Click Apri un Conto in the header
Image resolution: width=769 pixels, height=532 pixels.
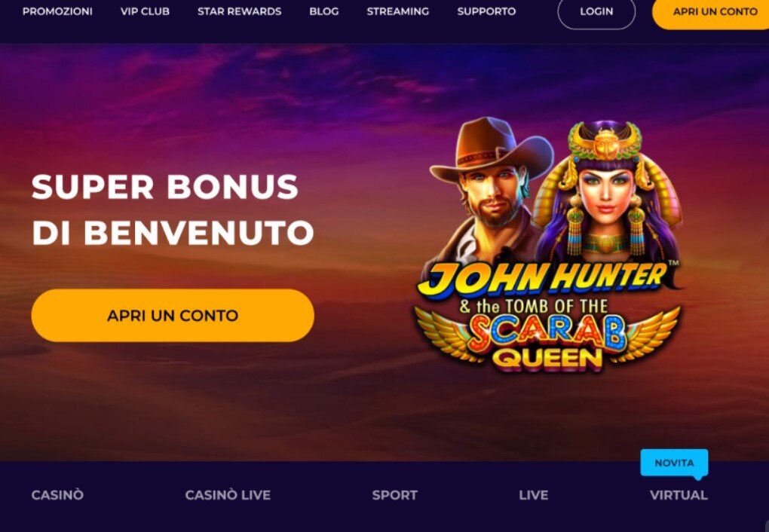point(714,12)
